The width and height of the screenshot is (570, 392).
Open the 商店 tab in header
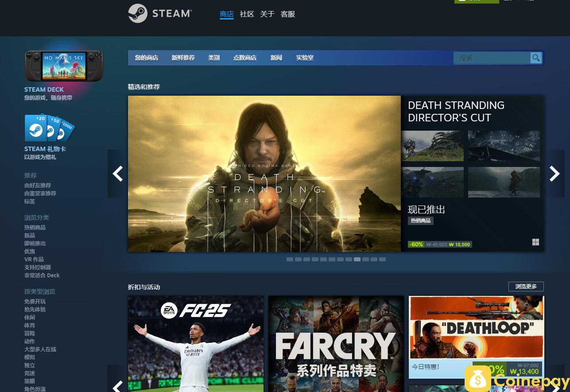click(x=227, y=14)
